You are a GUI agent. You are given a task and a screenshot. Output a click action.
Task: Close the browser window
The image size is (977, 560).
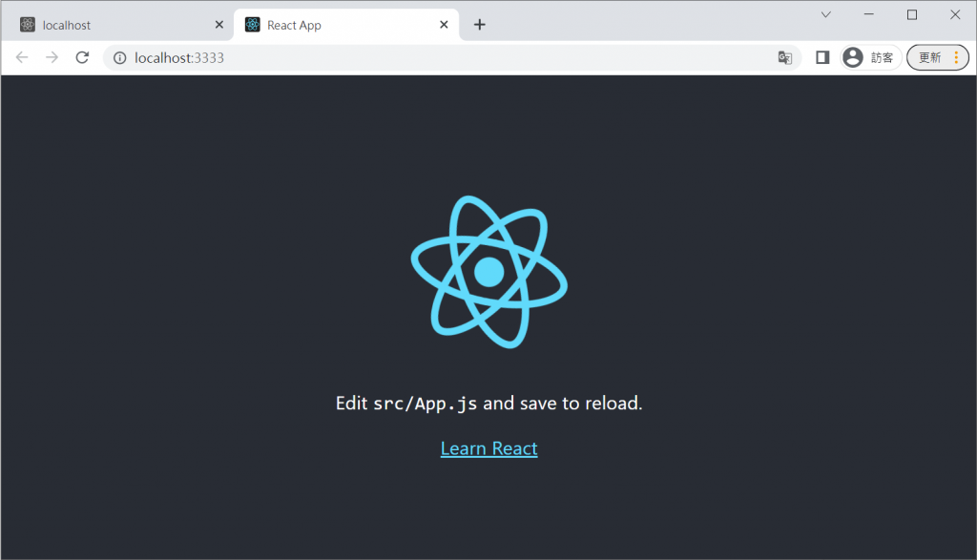[954, 14]
